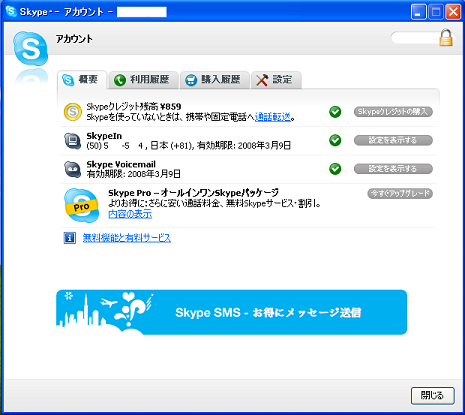Click the Skypeクレジット残高 ¥859 text
465x415 pixels.
(134, 107)
